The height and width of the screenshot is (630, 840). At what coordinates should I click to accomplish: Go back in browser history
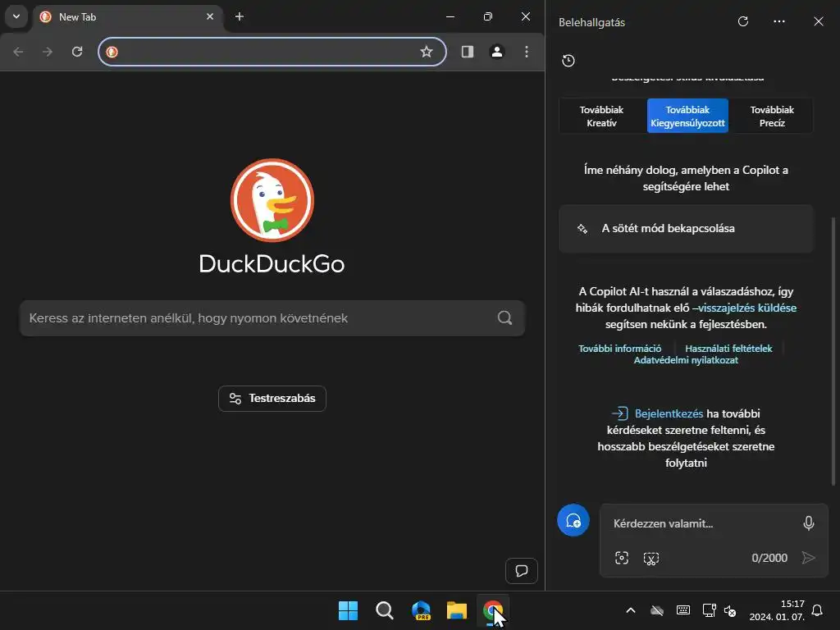coord(18,52)
